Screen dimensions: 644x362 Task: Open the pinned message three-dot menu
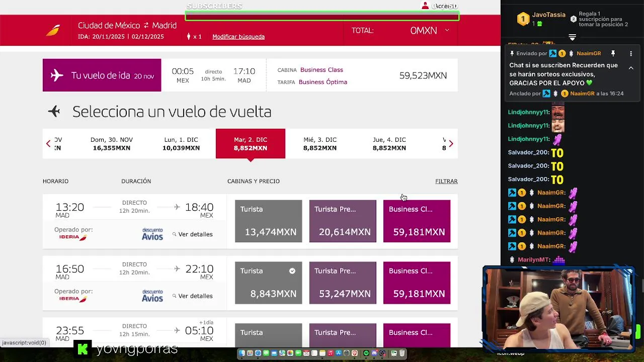tap(631, 53)
